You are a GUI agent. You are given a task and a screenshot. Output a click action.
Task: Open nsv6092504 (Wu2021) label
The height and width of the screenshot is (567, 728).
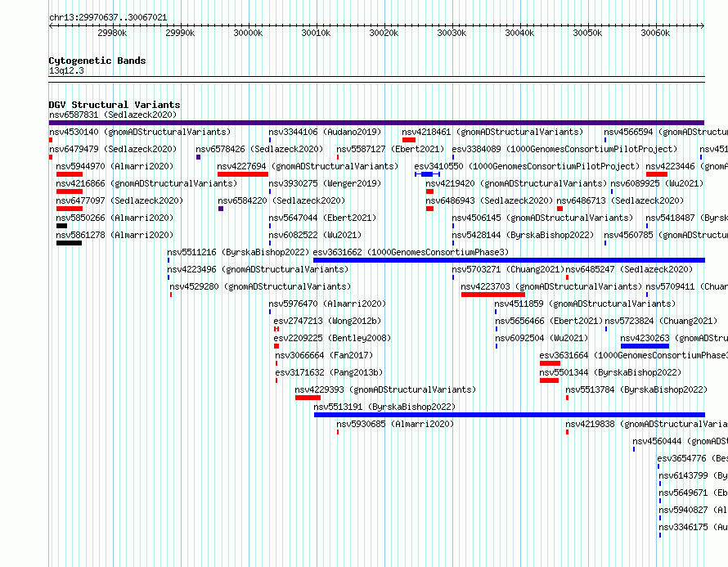542,338
